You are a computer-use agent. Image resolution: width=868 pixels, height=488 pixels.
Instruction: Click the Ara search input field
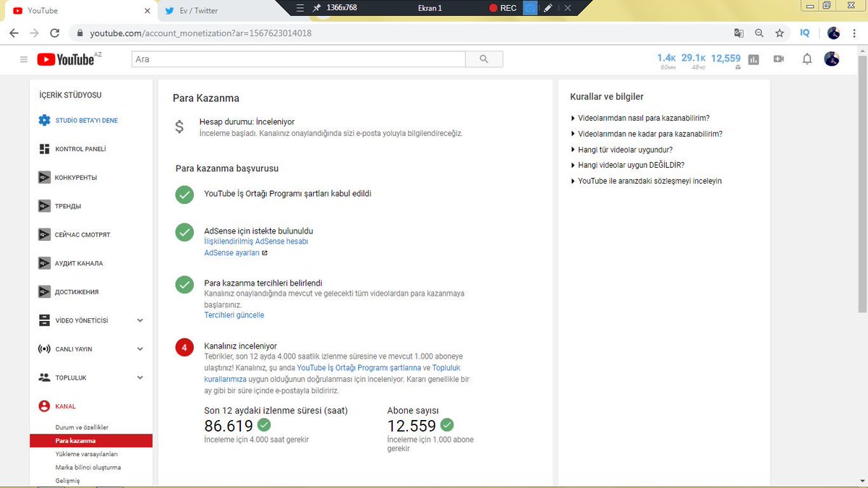click(x=298, y=59)
